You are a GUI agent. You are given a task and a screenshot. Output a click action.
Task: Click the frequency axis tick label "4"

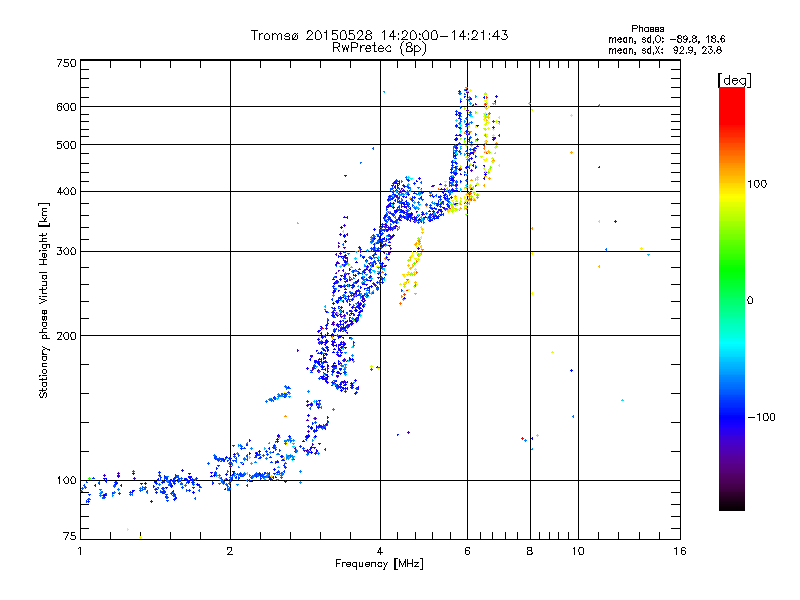point(380,551)
